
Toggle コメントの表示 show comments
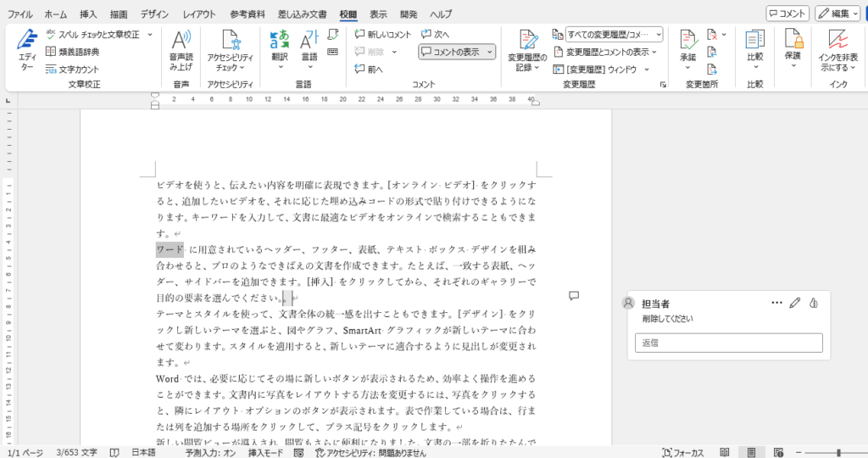pos(451,52)
